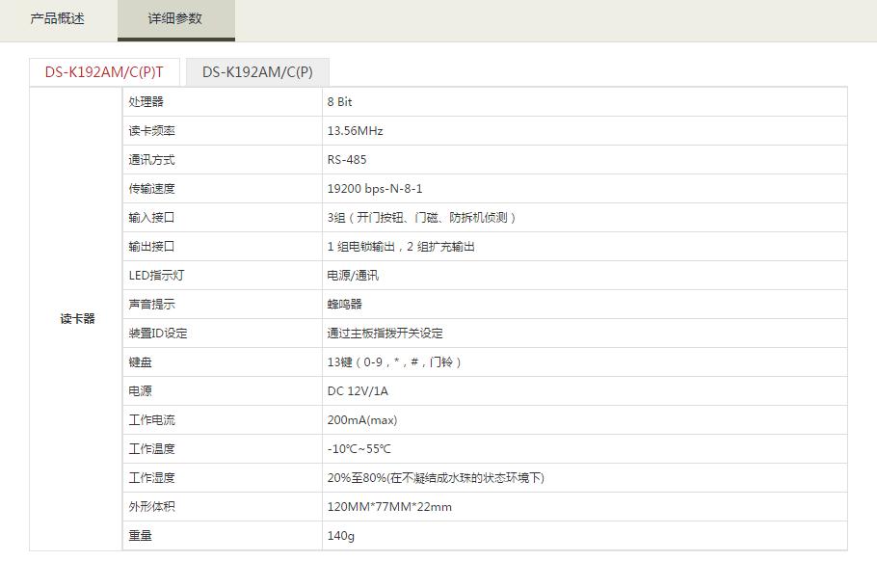877x588 pixels.
Task: Select the 200mA(max) current value
Action: click(362, 420)
